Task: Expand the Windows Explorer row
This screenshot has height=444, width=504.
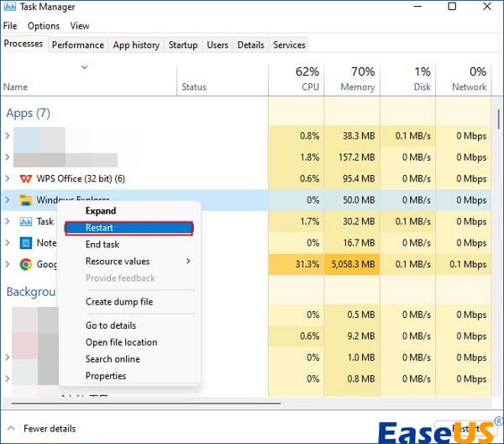Action: [x=7, y=200]
